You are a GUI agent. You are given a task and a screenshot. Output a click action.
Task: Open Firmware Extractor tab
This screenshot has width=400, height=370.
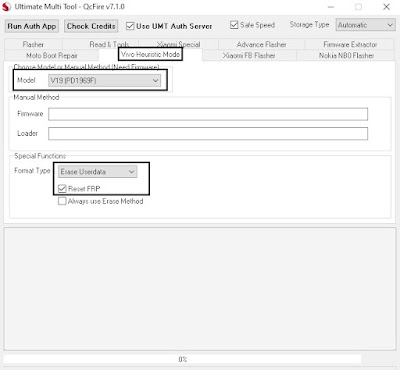(350, 44)
